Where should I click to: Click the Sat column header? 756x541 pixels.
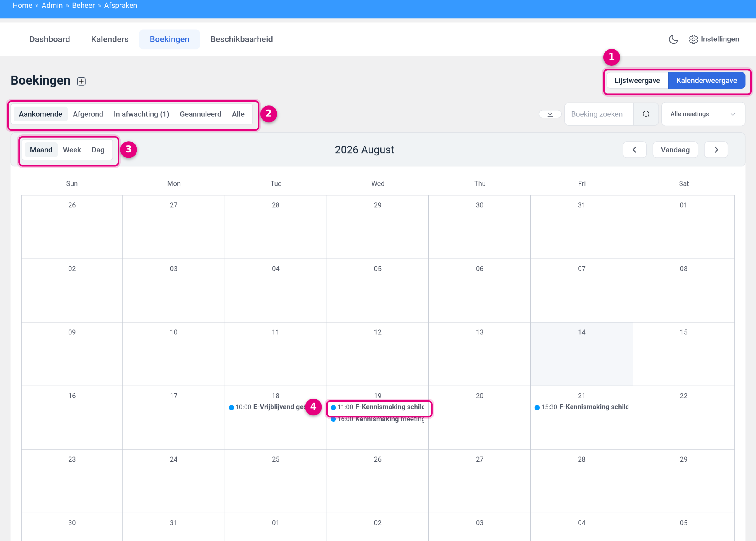pyautogui.click(x=683, y=183)
